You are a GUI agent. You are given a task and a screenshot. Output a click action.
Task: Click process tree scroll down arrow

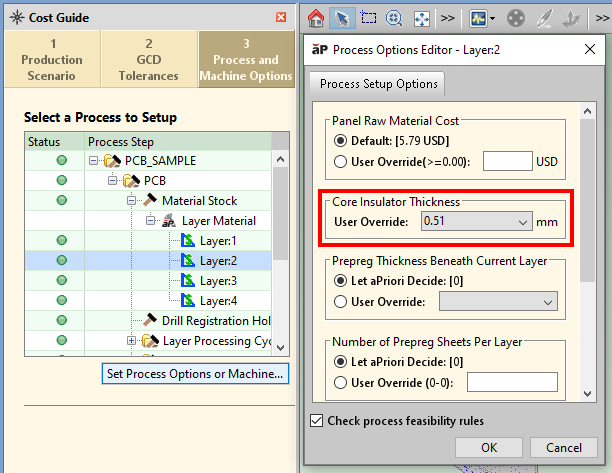coord(280,347)
